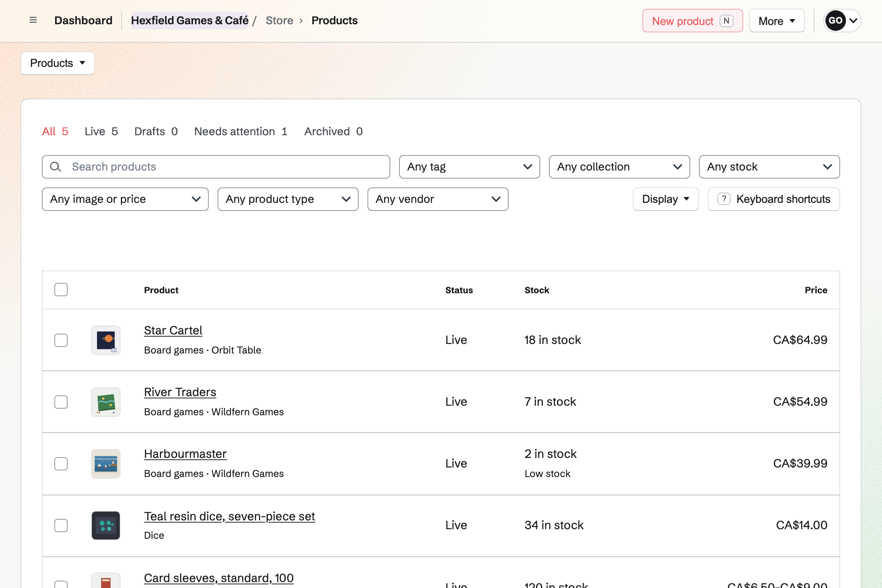Select the Harbourmaster row checkbox

tap(61, 464)
